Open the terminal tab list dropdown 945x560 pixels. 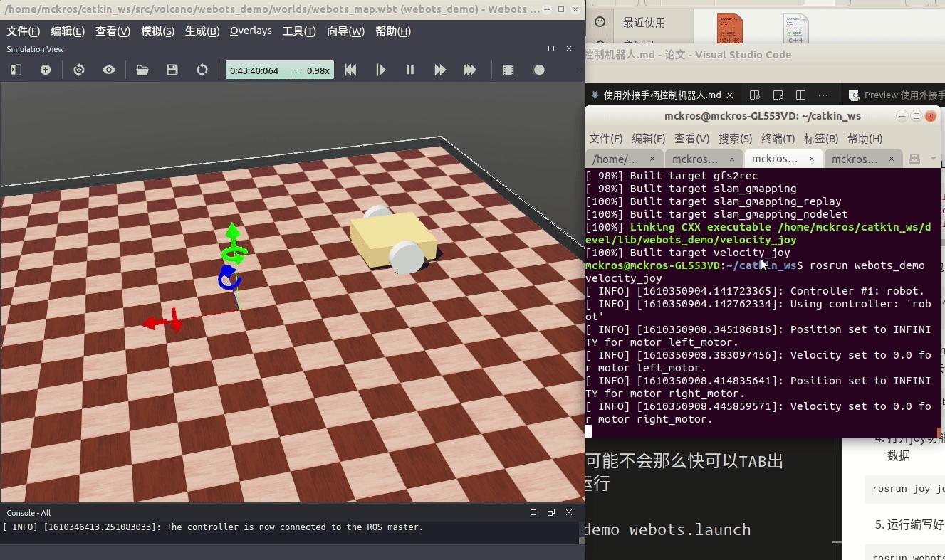coord(933,158)
